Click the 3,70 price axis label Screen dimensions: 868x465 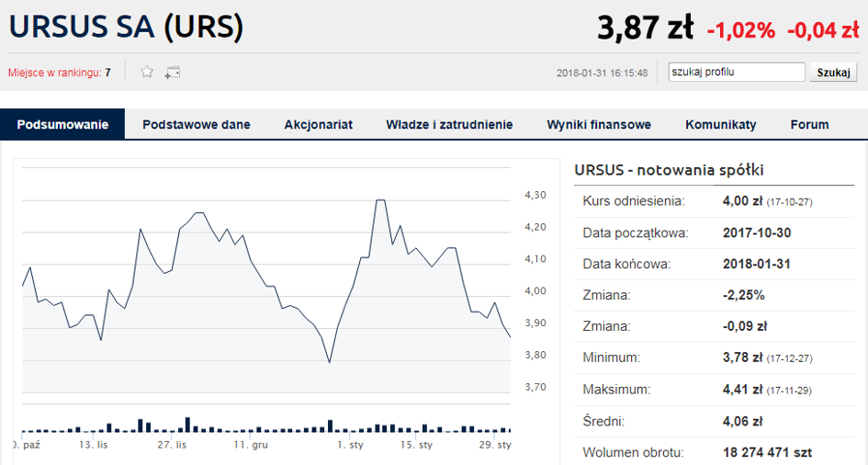click(535, 387)
